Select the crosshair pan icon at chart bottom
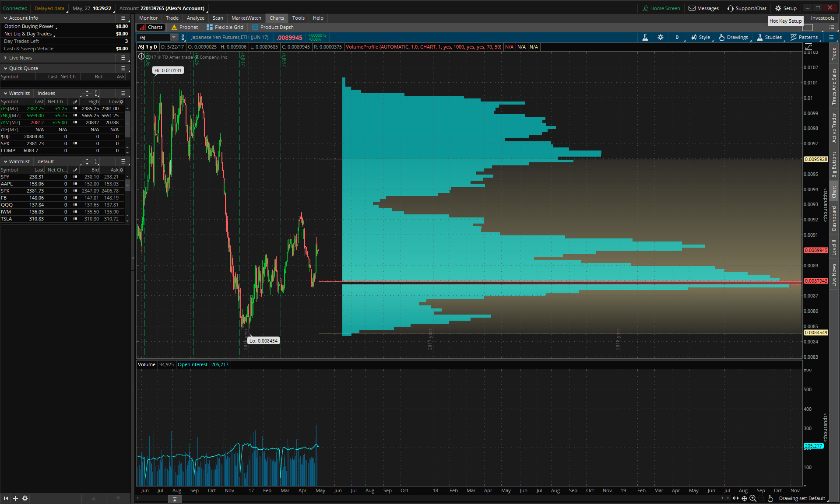 (744, 498)
